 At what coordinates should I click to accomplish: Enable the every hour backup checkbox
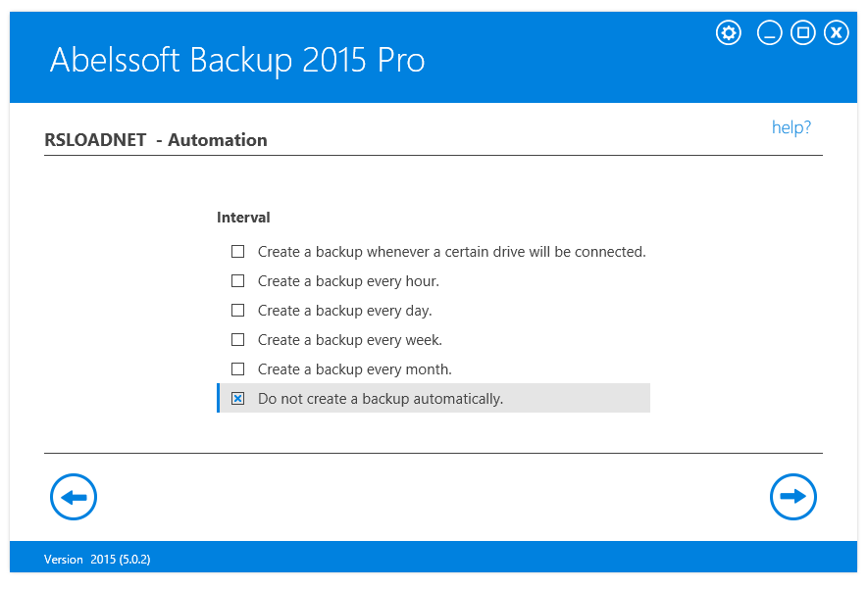[237, 281]
